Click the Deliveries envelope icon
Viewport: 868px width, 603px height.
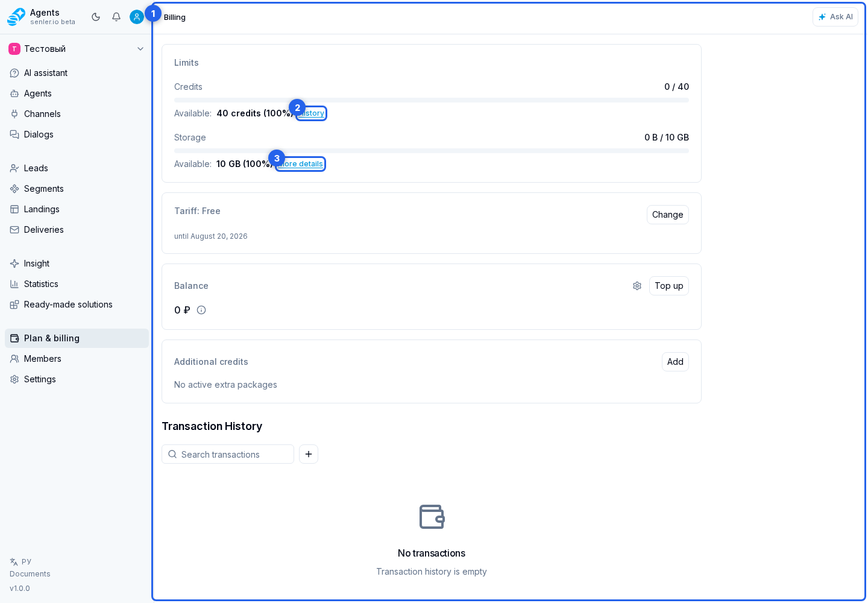[x=14, y=230]
